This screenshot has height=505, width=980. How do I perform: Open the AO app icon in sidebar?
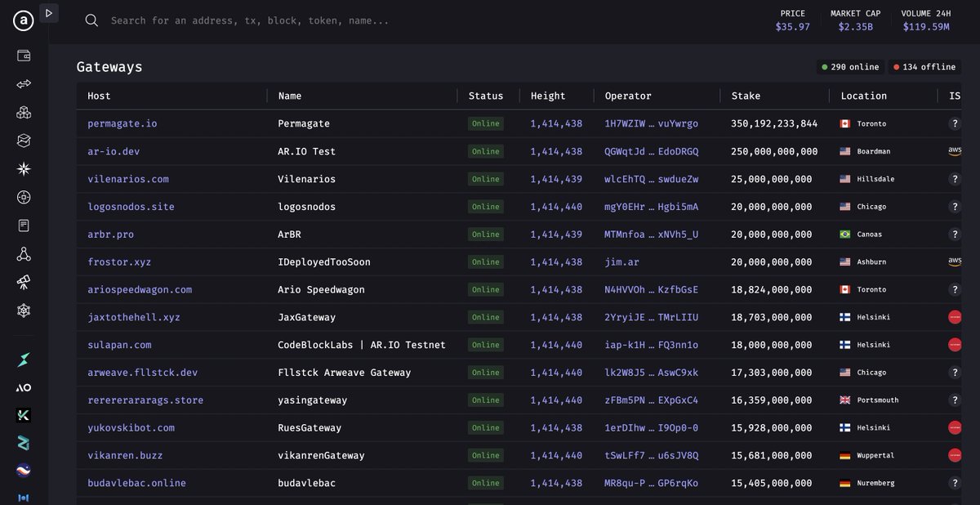point(24,387)
